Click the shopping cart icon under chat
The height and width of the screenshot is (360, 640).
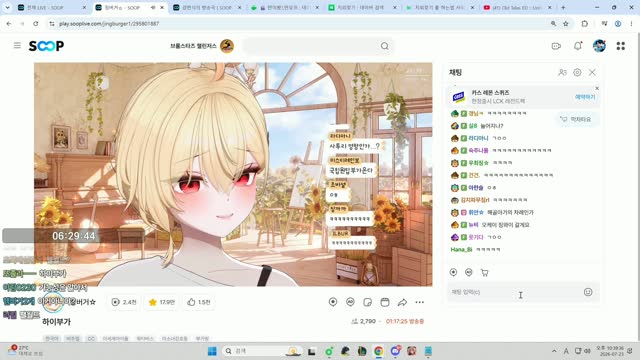484,272
